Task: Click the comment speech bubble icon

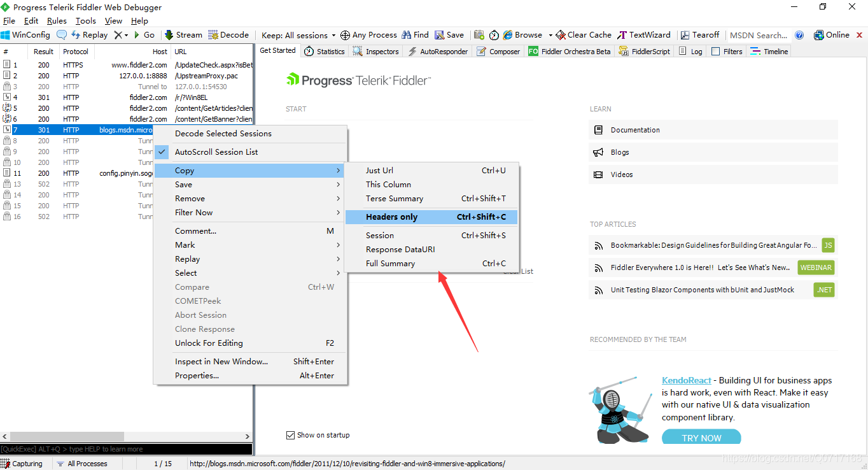Action: point(62,35)
